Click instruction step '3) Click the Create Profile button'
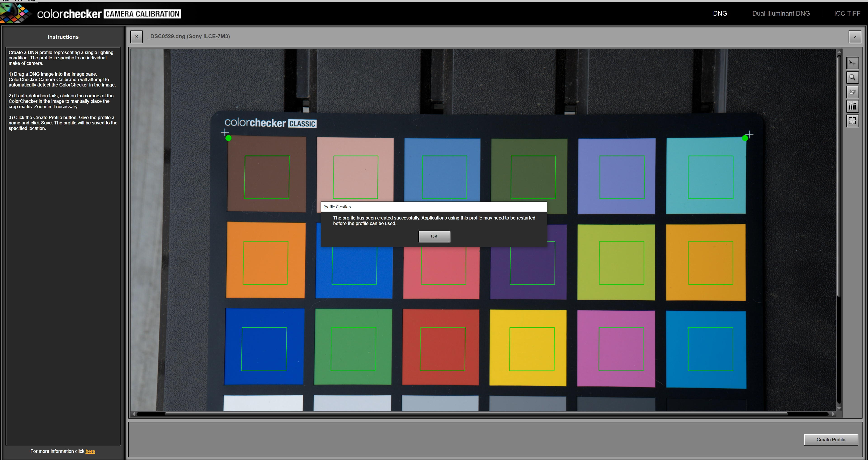Screen dimensions: 868x460 point(63,123)
